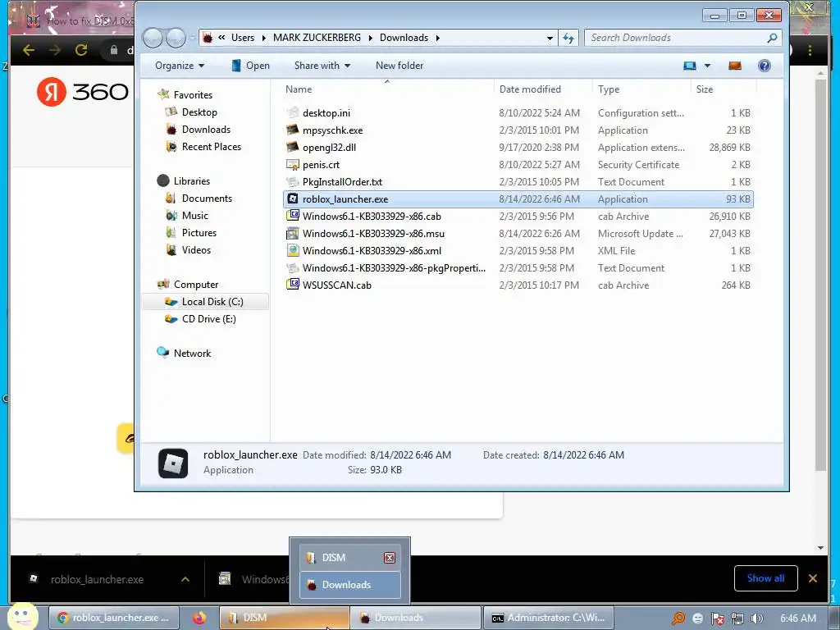Click the search magnifier icon

772,38
